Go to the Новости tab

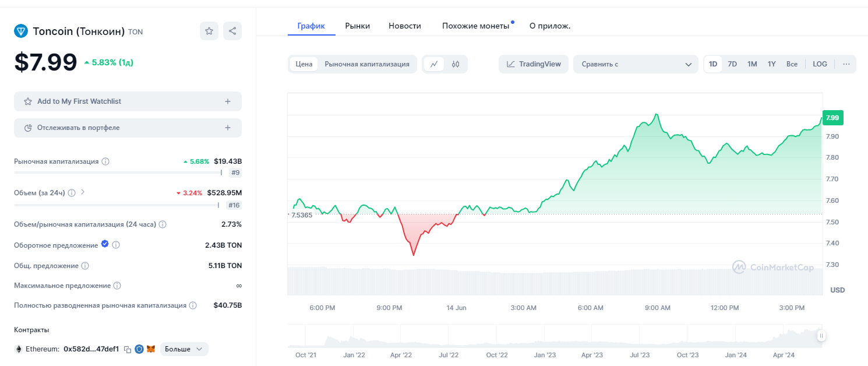point(404,26)
